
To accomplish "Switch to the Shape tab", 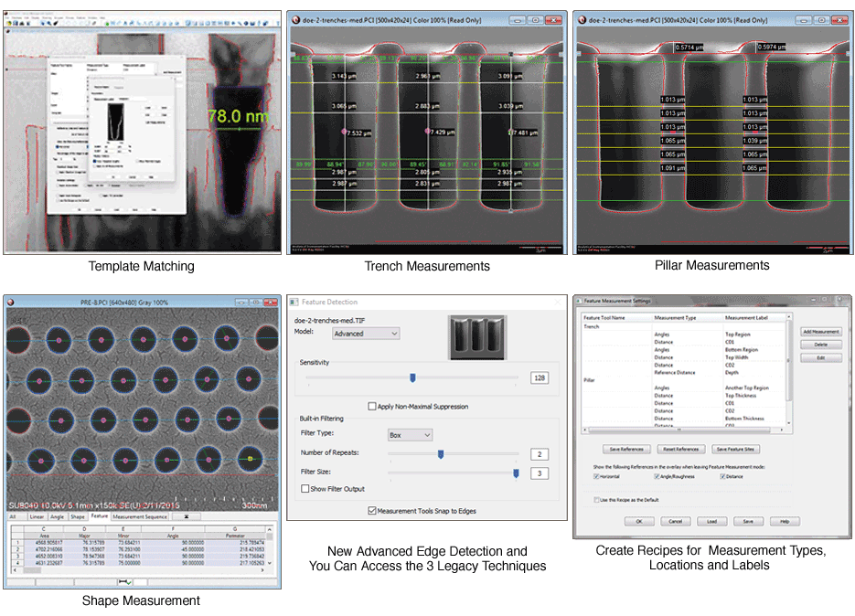I will coord(78,516).
